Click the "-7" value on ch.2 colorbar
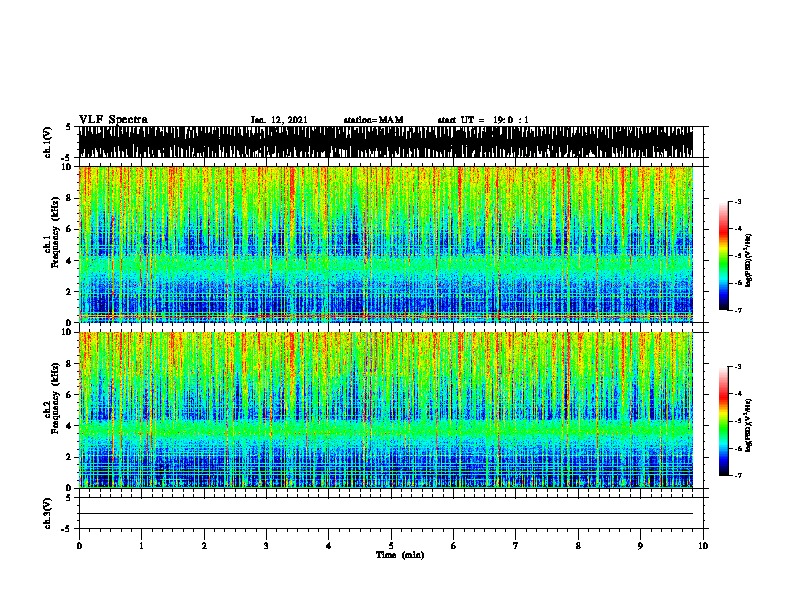This screenshot has width=792, height=612. (738, 476)
